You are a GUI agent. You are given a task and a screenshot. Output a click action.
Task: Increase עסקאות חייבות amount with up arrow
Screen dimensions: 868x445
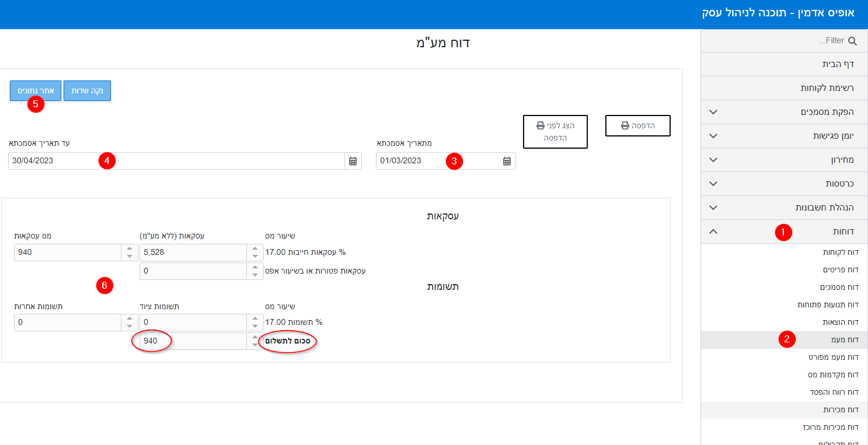click(x=255, y=249)
